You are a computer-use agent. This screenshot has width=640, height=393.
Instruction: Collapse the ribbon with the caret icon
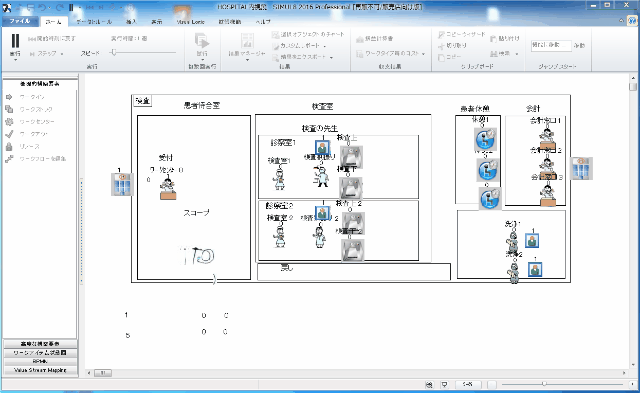click(x=621, y=20)
